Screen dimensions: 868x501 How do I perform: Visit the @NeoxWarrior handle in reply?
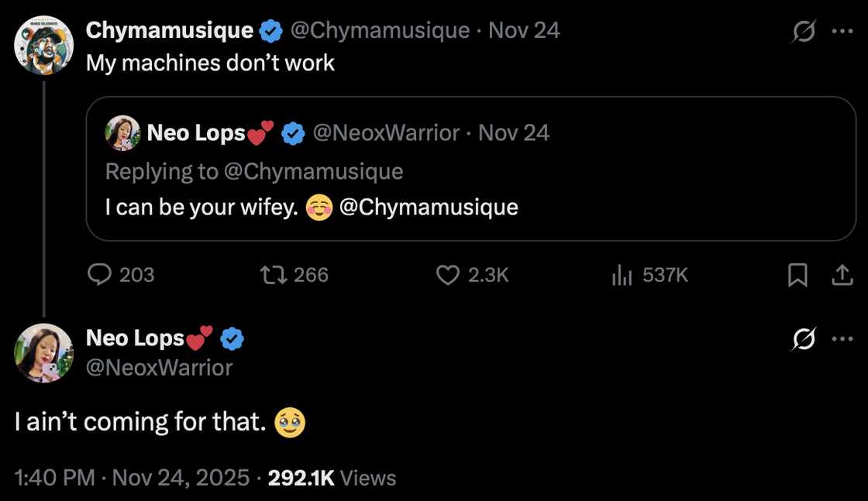159,367
